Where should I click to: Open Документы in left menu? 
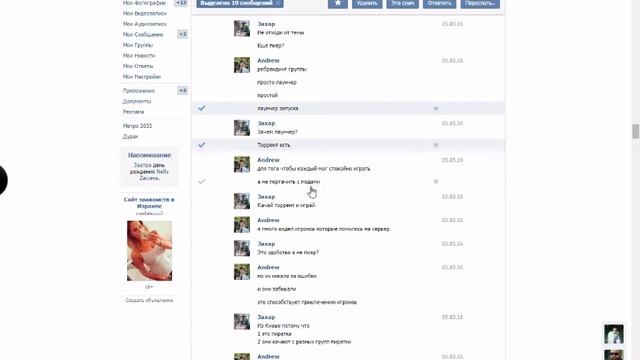pyautogui.click(x=137, y=101)
